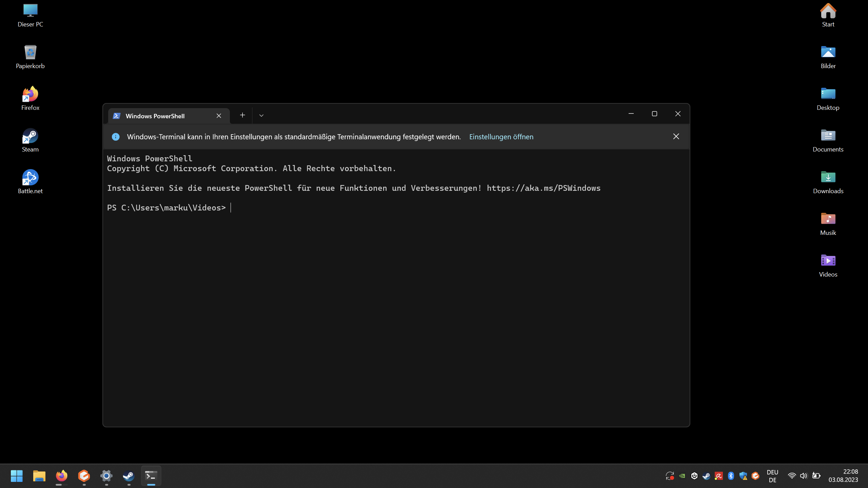
Task: Click the Einstellungen öffnen link
Action: pyautogui.click(x=501, y=137)
